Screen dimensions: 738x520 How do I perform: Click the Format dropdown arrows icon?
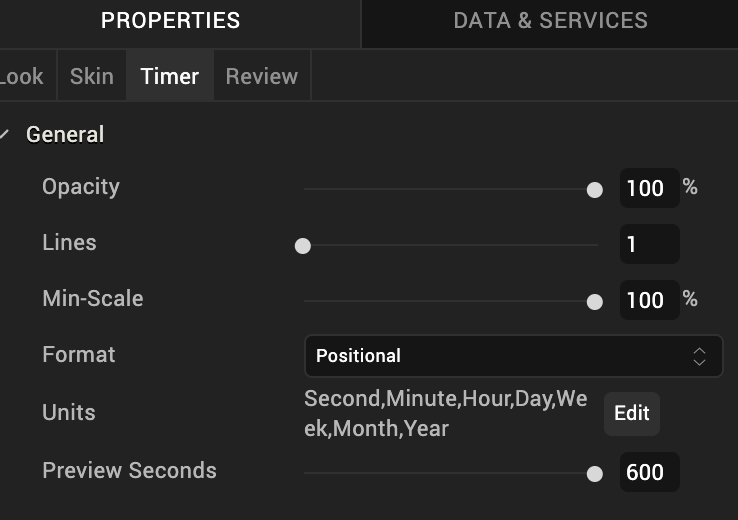click(x=700, y=356)
